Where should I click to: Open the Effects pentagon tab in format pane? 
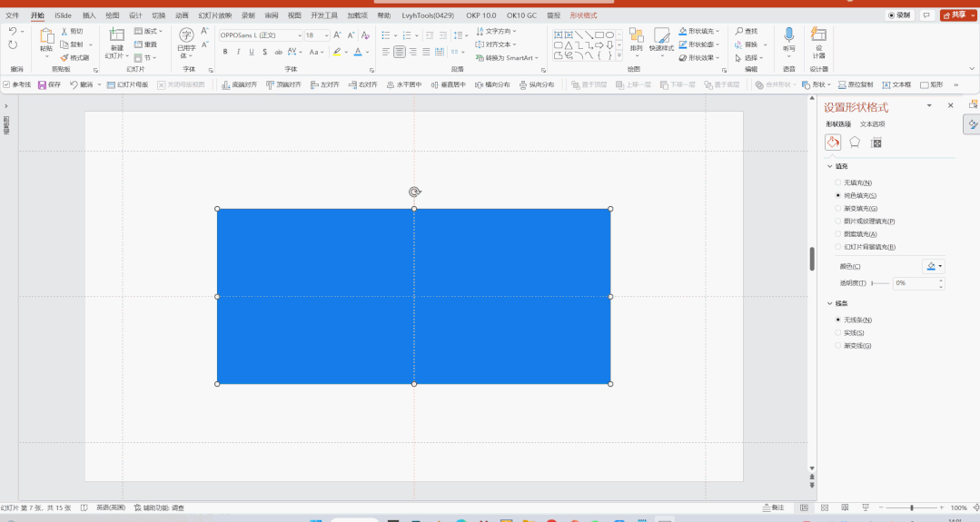coord(855,143)
